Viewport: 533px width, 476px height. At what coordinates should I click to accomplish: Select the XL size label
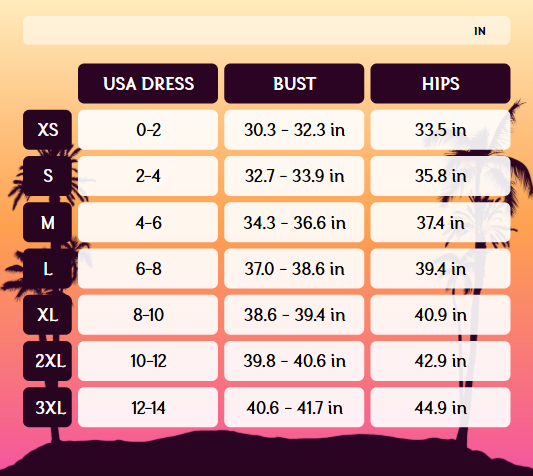[47, 315]
